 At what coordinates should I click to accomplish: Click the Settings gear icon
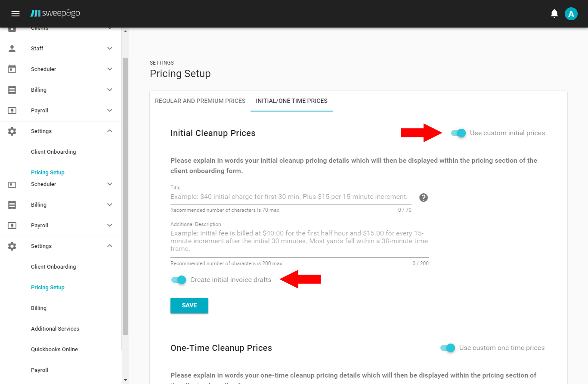point(11,131)
